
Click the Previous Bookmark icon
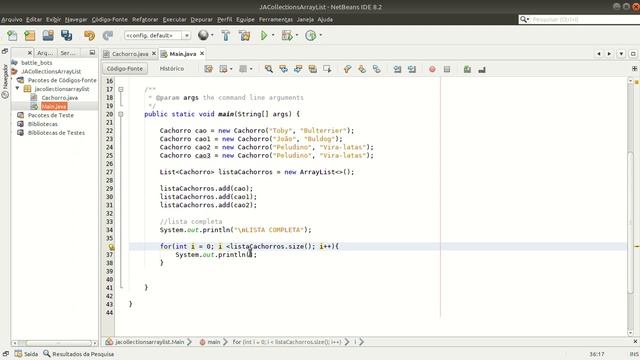tap(347, 69)
